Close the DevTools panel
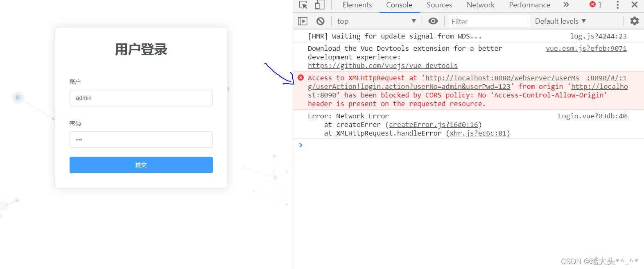This screenshot has height=269, width=644. tap(635, 5)
